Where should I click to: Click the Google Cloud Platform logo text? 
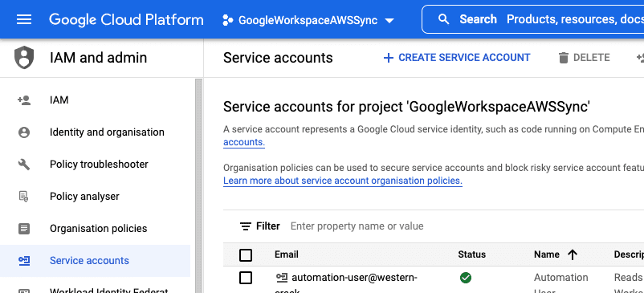126,19
